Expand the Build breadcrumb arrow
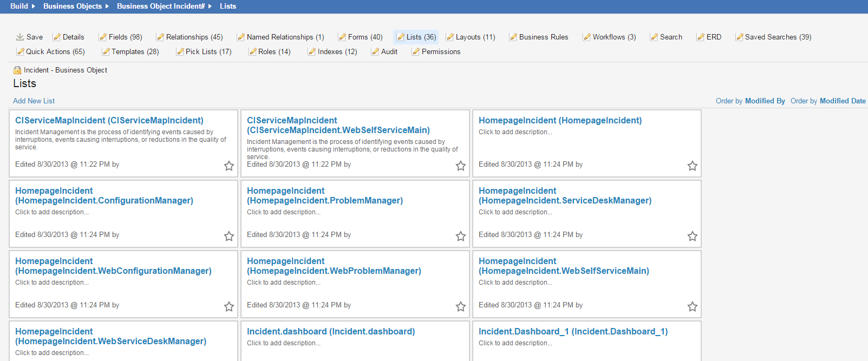This screenshot has width=868, height=361. [33, 6]
